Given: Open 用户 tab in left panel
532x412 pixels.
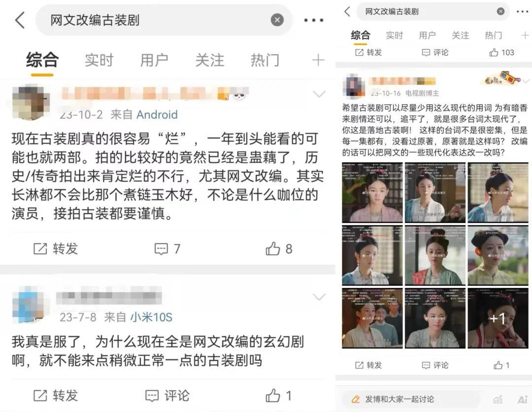Looking at the screenshot, I should [154, 61].
